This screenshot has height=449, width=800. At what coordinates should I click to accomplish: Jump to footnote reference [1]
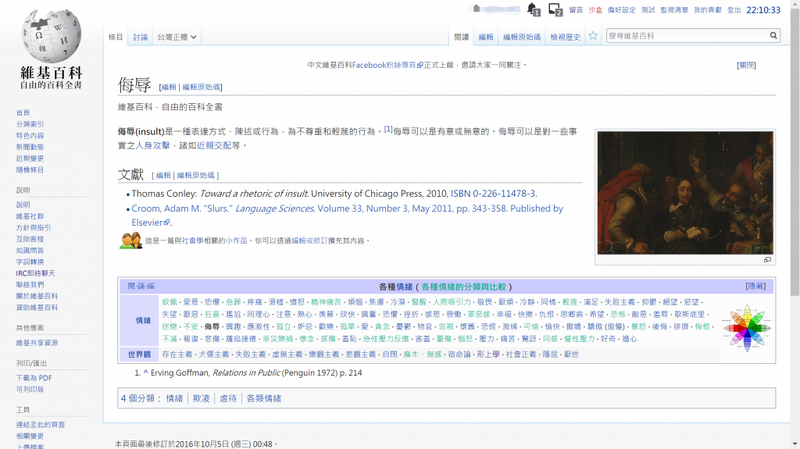click(388, 129)
